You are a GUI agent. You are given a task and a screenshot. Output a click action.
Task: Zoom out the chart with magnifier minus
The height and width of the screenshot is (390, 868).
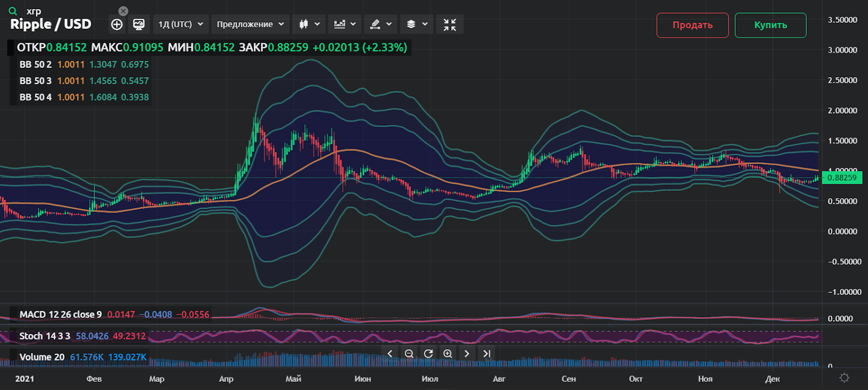[x=409, y=354]
